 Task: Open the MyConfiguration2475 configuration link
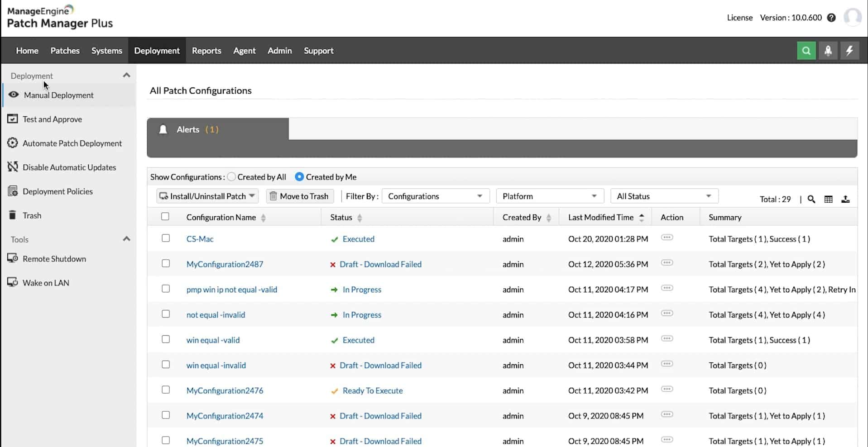pos(225,441)
